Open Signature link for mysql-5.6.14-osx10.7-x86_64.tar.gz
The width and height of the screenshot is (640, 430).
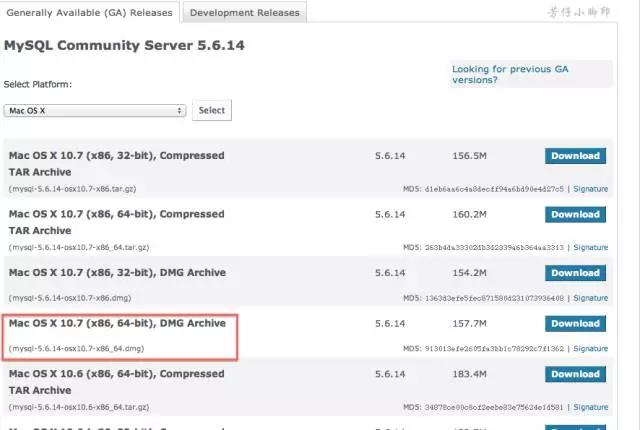pos(590,247)
